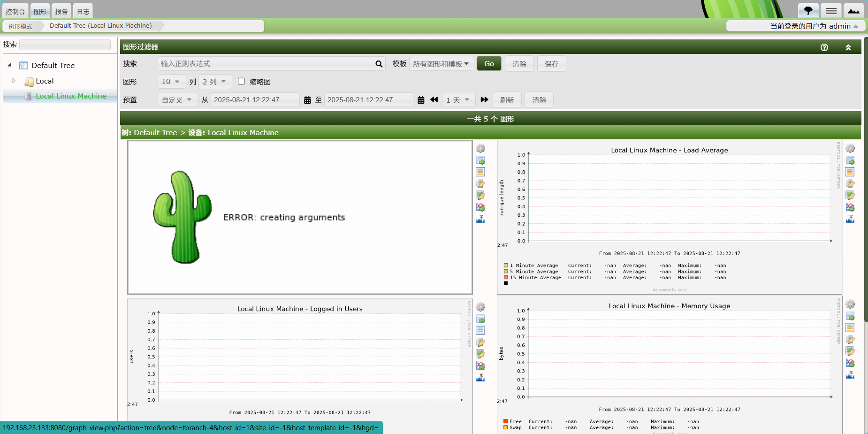Switch to the 控制台 console tab
This screenshot has width=868, height=434.
15,11
